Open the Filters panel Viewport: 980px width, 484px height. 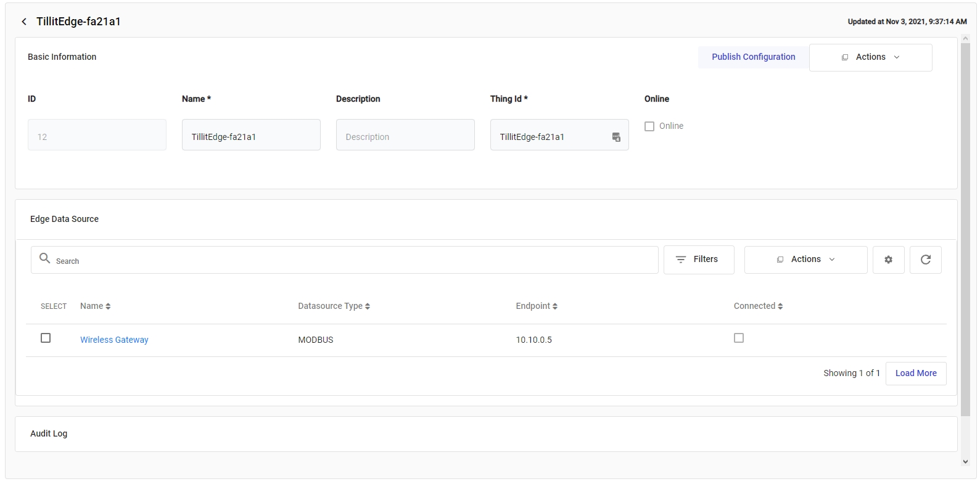(x=699, y=260)
